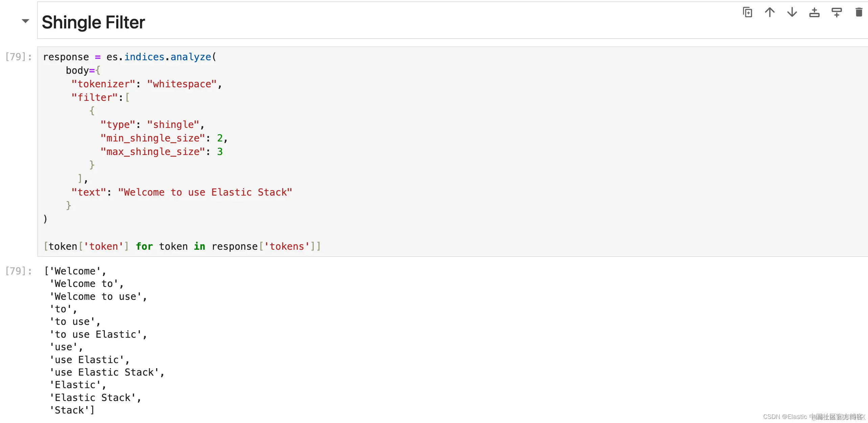Click the input prompt [79] of code cell

pos(19,57)
